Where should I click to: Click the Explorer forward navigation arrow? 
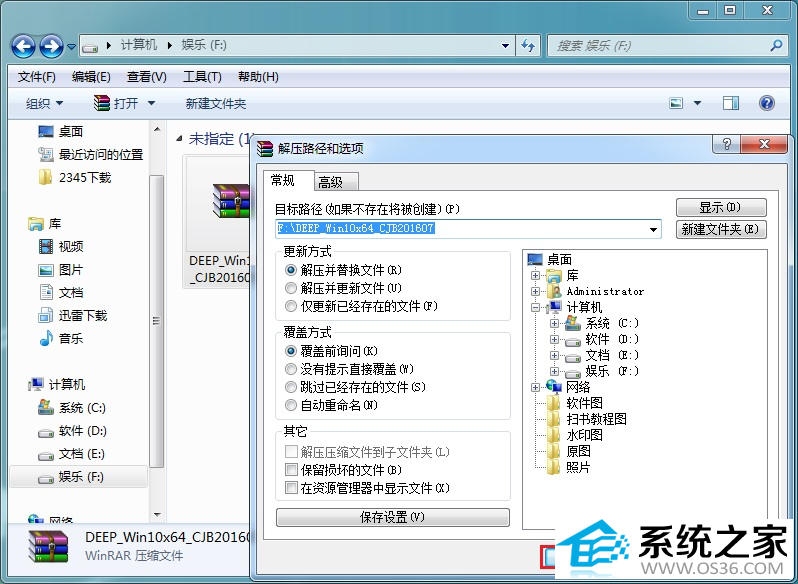click(51, 47)
